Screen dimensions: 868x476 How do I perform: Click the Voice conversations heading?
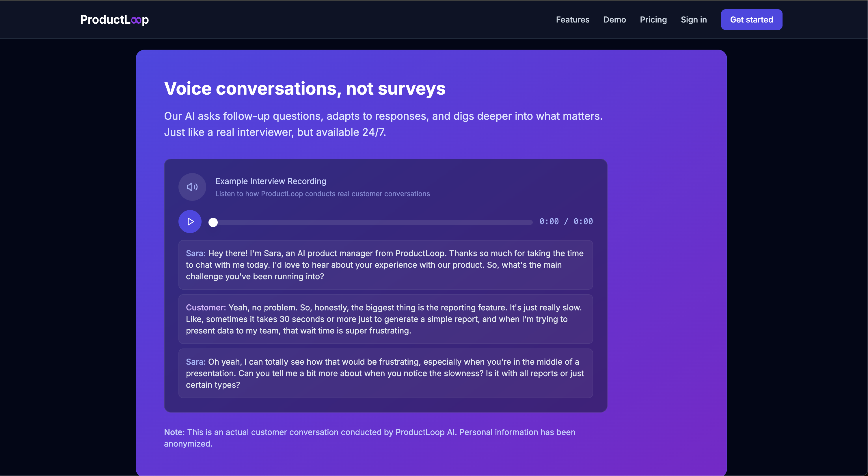(x=304, y=88)
